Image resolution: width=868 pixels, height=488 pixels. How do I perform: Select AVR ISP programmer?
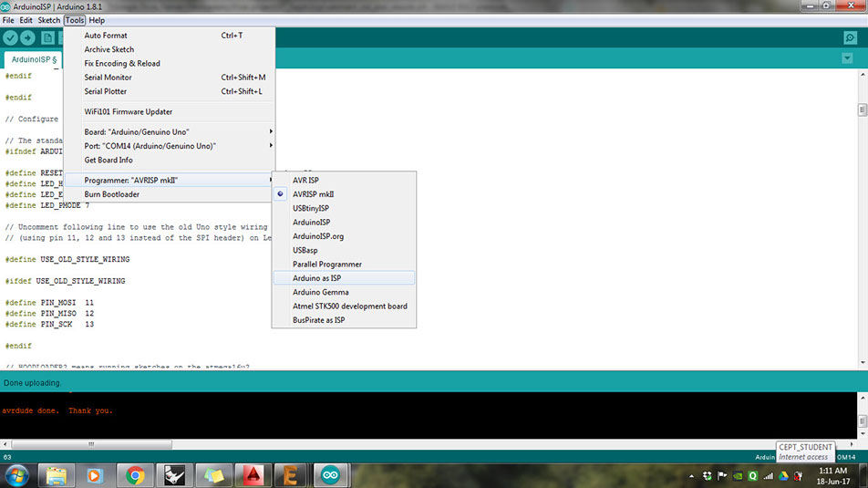344,180
